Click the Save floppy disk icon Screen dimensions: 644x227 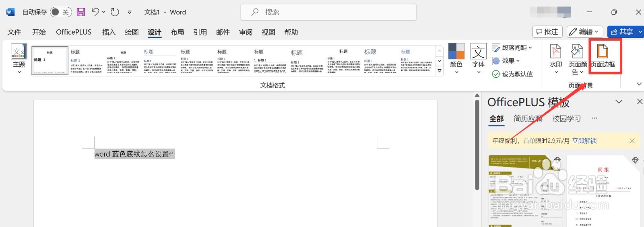81,12
